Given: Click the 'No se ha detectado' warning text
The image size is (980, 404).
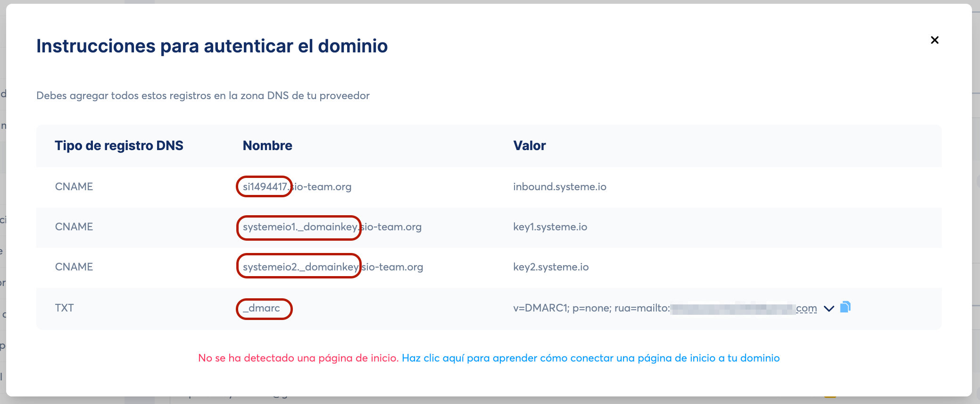Looking at the screenshot, I should (299, 358).
